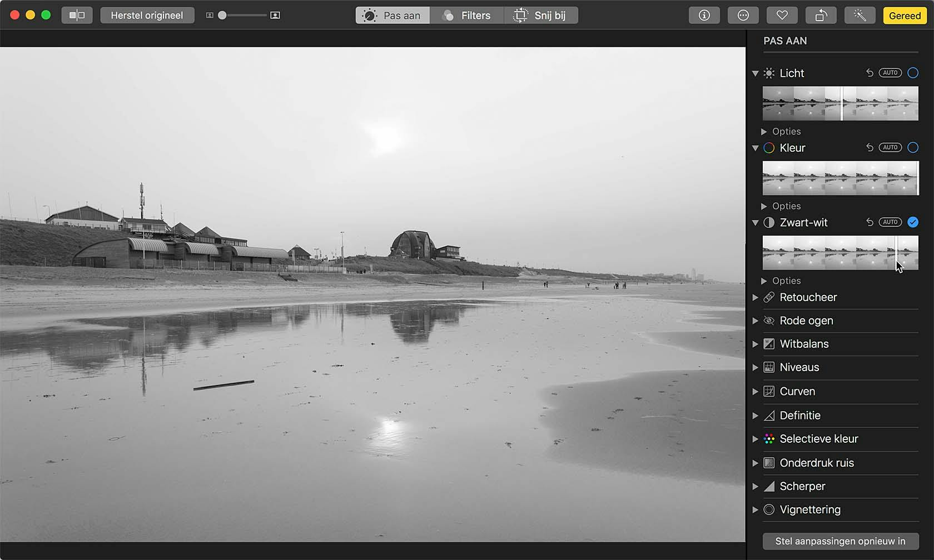Expand Opties under Kleur
The width and height of the screenshot is (934, 560).
764,206
